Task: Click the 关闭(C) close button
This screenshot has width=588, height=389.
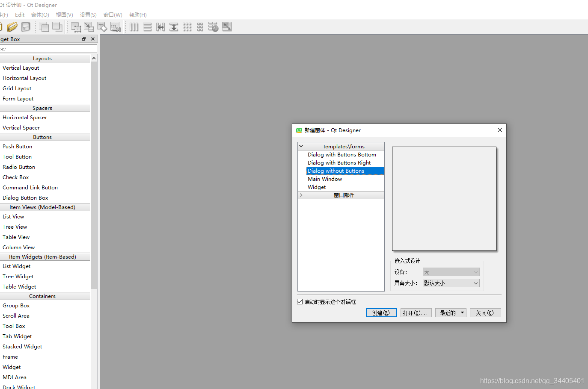Action: point(485,313)
